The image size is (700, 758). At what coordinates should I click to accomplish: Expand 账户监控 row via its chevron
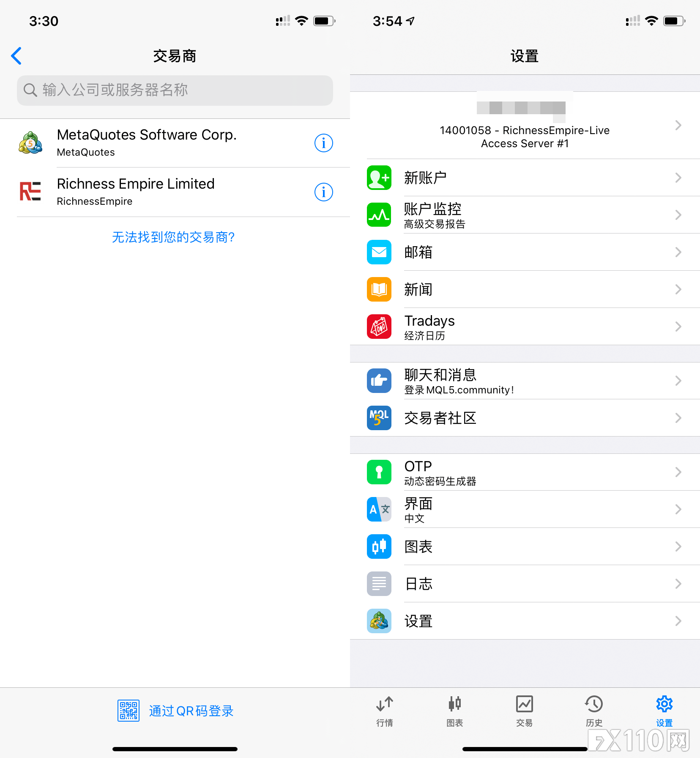(x=678, y=215)
